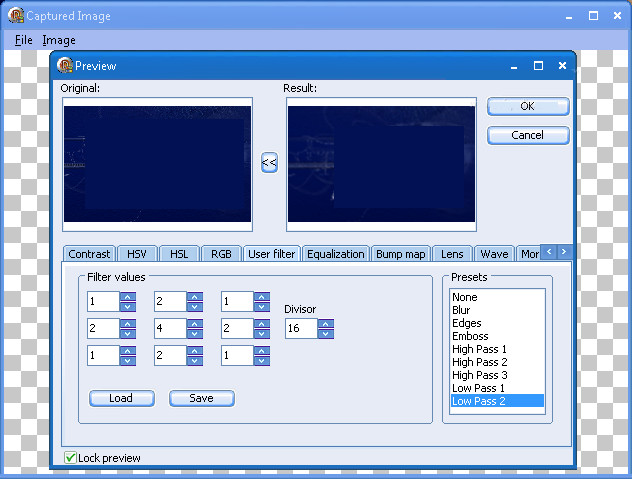632x479 pixels.
Task: Minimize the Preview dialog
Action: click(514, 66)
